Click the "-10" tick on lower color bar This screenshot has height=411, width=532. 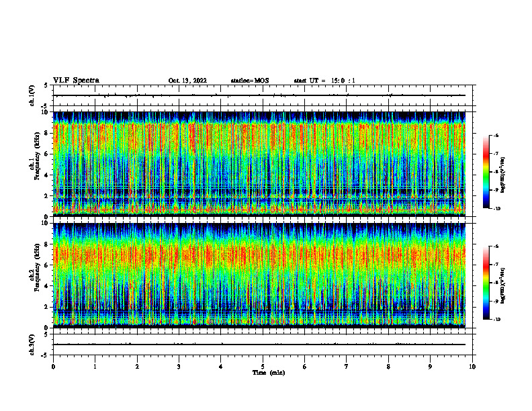[496, 320]
